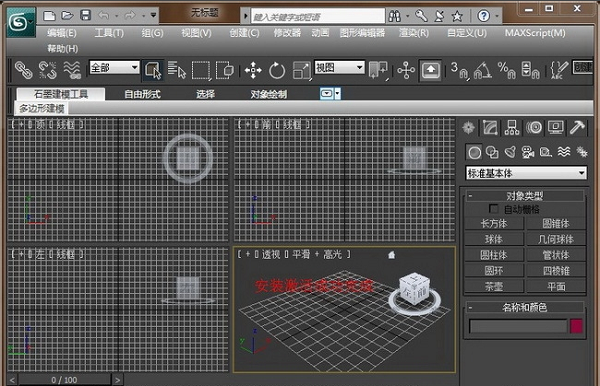
Task: Activate the Select and Scale tool
Action: (x=302, y=70)
